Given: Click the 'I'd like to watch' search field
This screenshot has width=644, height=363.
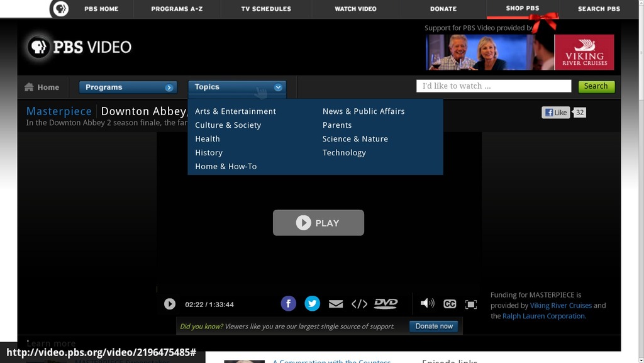Looking at the screenshot, I should point(494,86).
